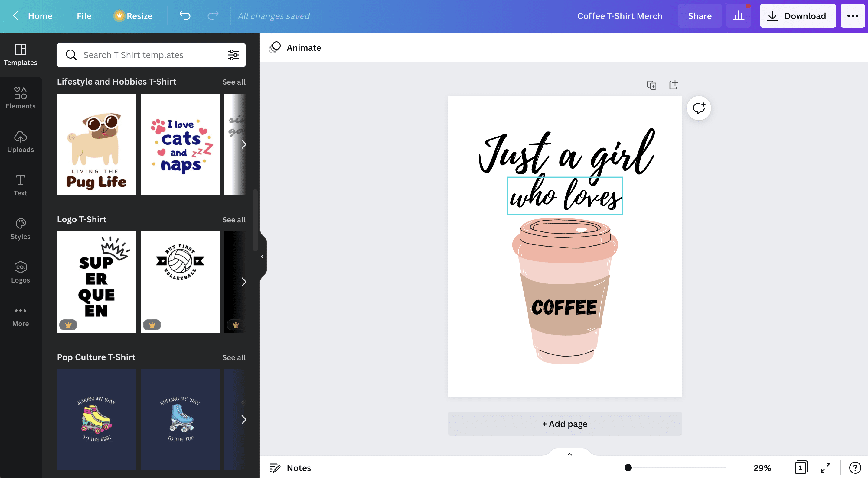The image size is (868, 478).
Task: Expand the page thumbnails drawer chevron
Action: pos(569,454)
